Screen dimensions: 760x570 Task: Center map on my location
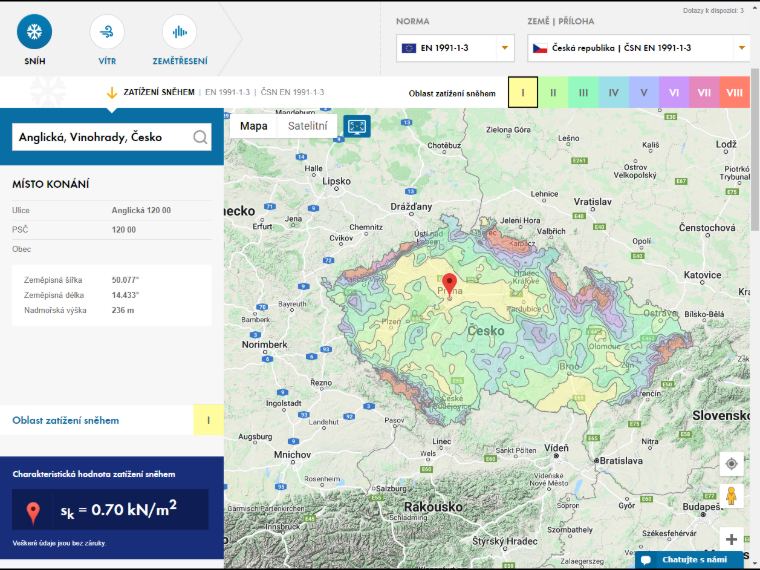(731, 464)
